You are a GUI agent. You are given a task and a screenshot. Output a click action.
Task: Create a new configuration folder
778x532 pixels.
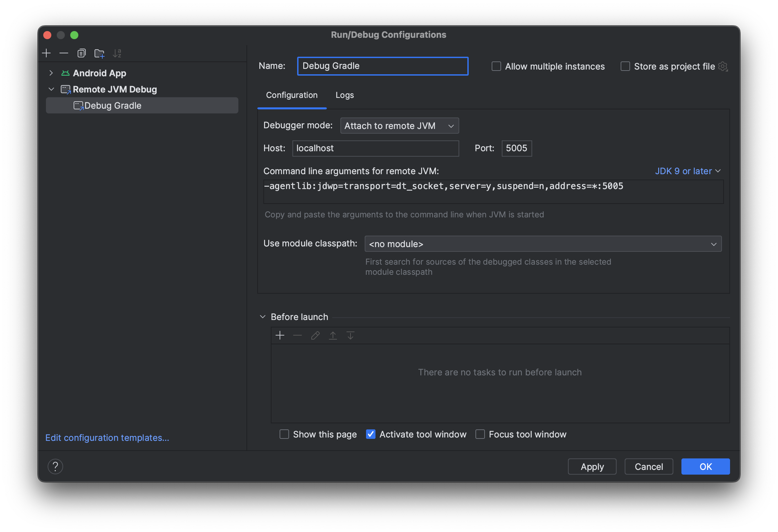click(99, 53)
